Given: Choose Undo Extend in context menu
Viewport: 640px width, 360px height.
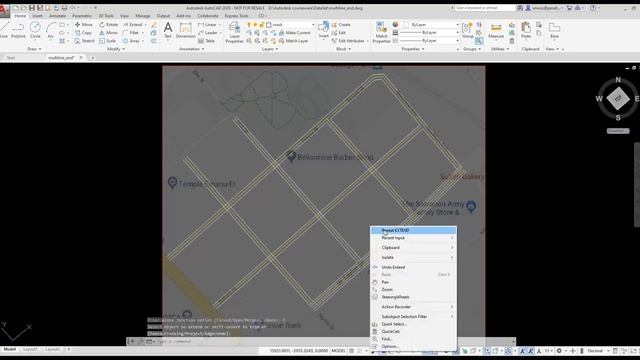Looking at the screenshot, I should [413, 267].
